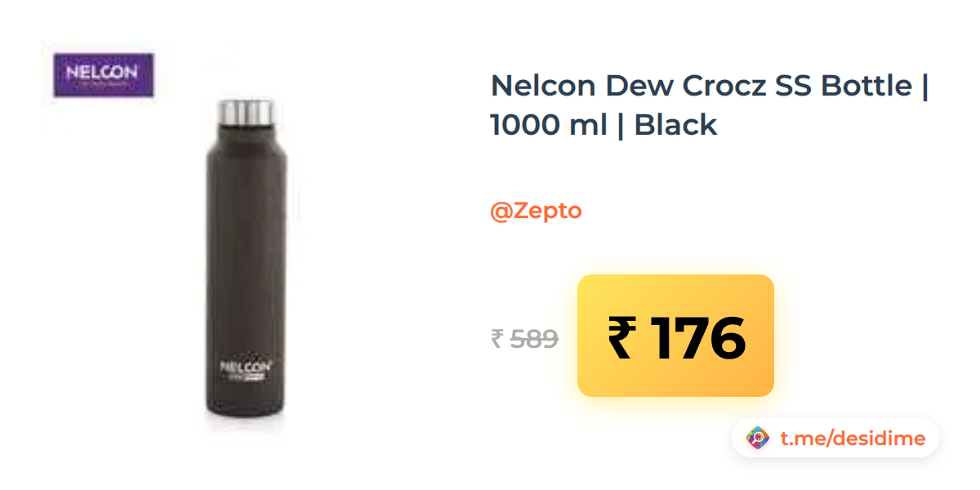This screenshot has width=980, height=490.
Task: Open the t.me/desidime Telegram link
Action: click(853, 439)
